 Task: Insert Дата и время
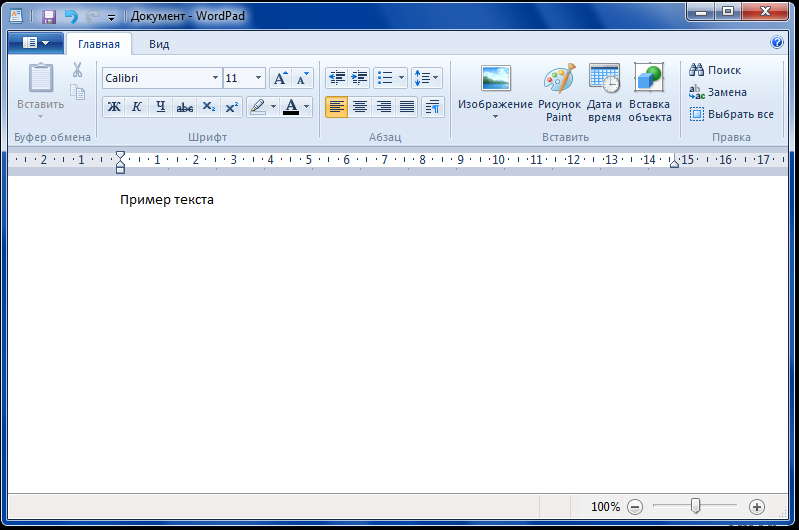coord(604,92)
